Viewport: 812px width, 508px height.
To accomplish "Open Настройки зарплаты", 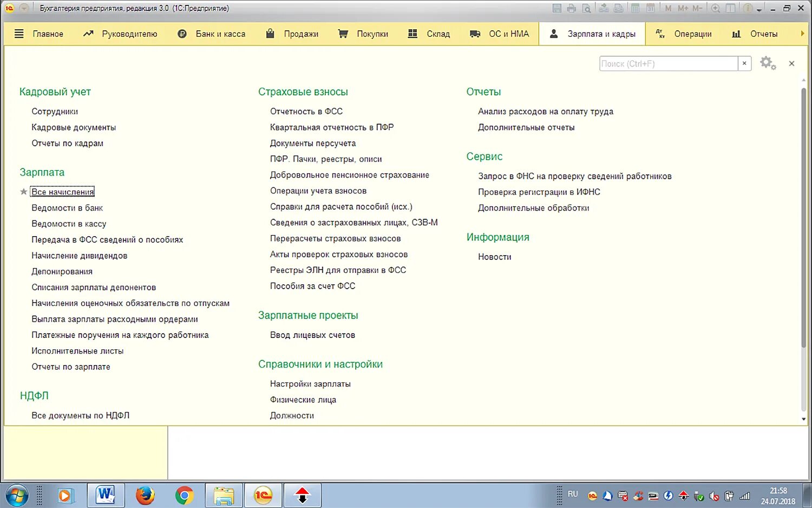I will click(x=310, y=384).
